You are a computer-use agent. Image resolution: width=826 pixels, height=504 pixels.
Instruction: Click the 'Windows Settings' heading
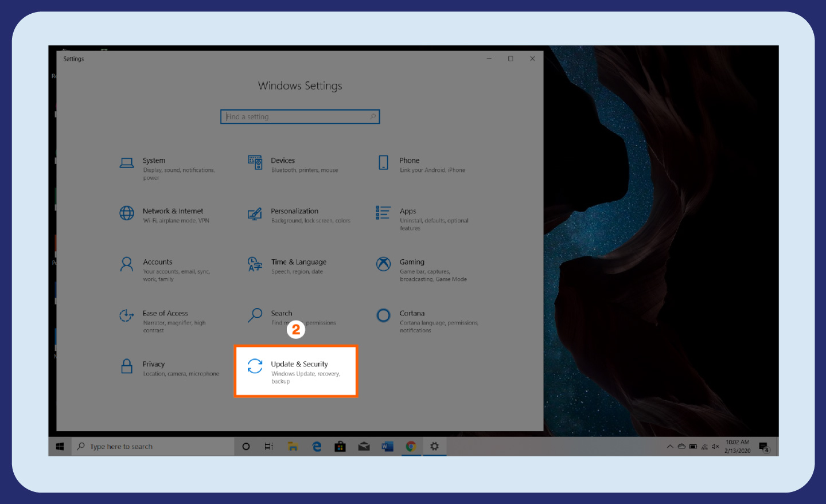click(x=300, y=86)
